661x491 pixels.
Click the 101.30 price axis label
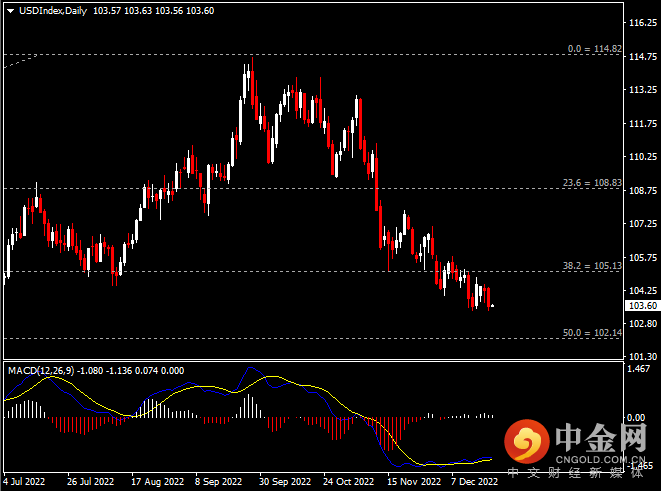(640, 357)
